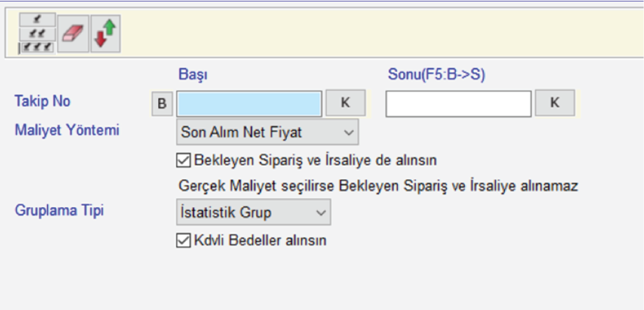Toggle the Kdvli Bedeller alınsın checkbox

click(183, 241)
